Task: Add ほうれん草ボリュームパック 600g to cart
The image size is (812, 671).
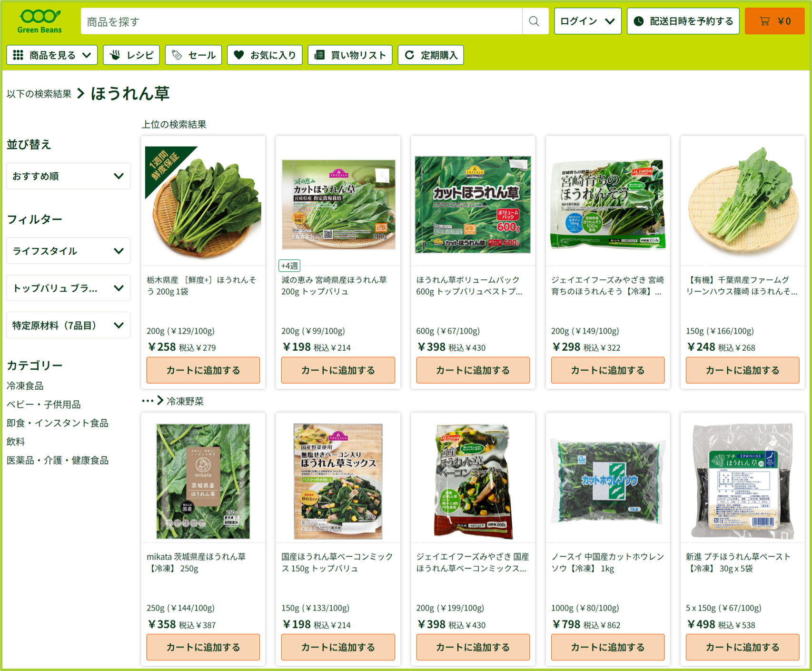Action: pos(473,370)
